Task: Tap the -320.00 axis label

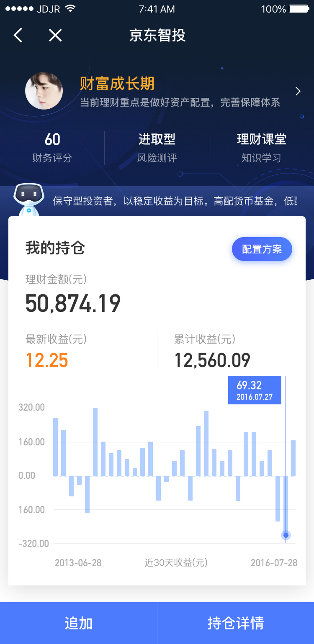Action: click(33, 544)
